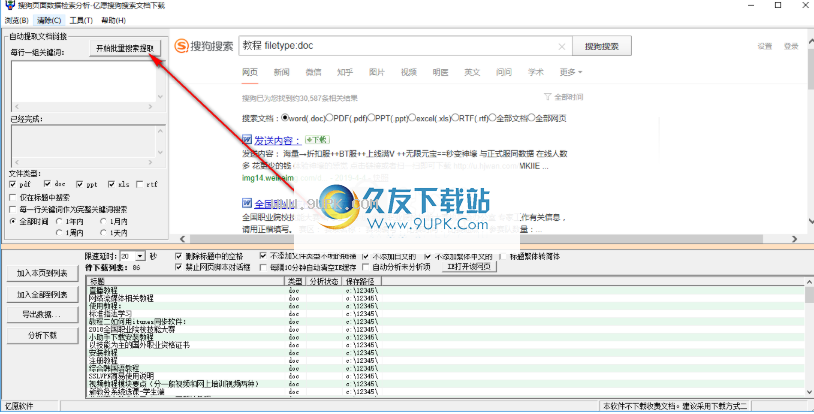Click Word icon beside 发送内容 result
The height and width of the screenshot is (414, 814).
click(x=247, y=139)
